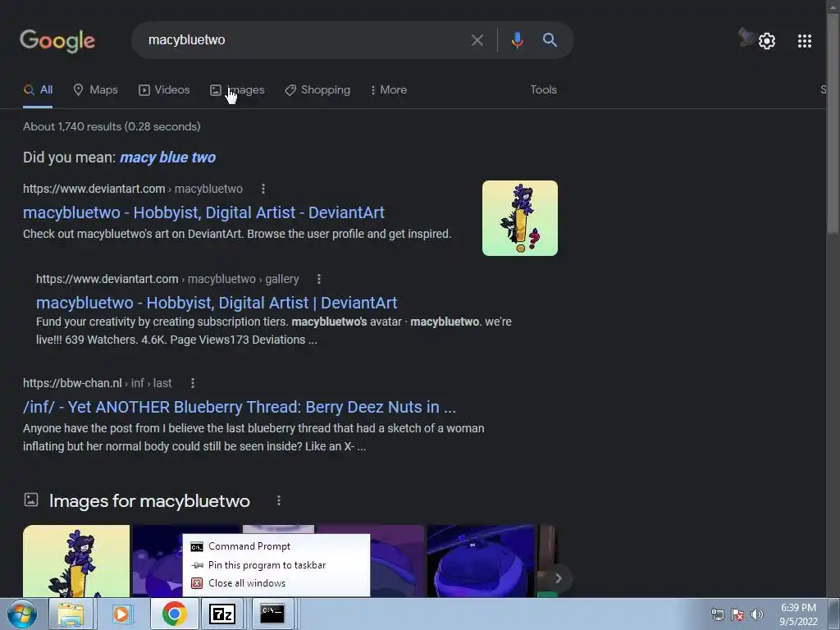Click the 'https://www.deviantart.com › macybluetwo' URL text
This screenshot has height=630, width=840.
click(x=133, y=189)
